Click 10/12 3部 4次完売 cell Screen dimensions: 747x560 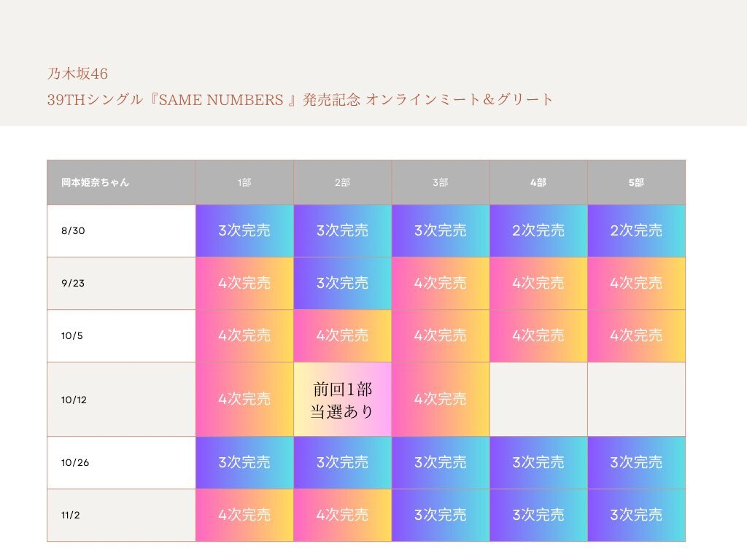[x=441, y=400]
